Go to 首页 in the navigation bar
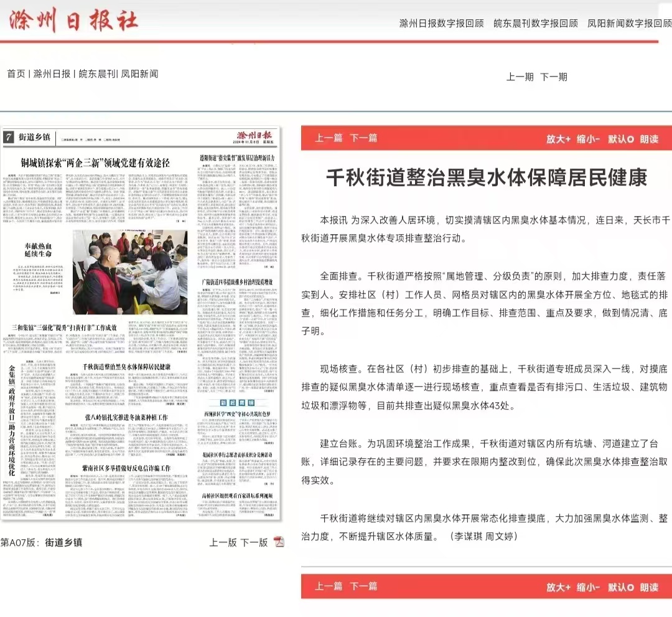Image resolution: width=672 pixels, height=617 pixels. (x=16, y=73)
